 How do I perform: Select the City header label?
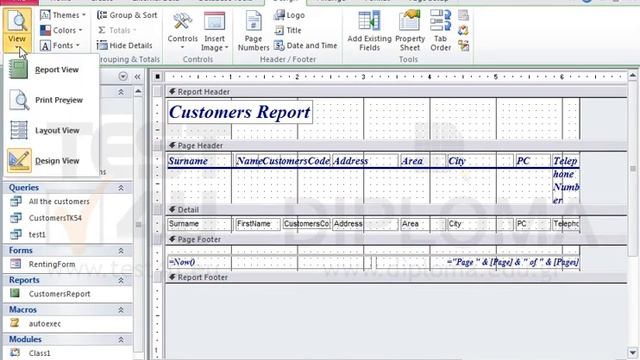[x=480, y=161]
